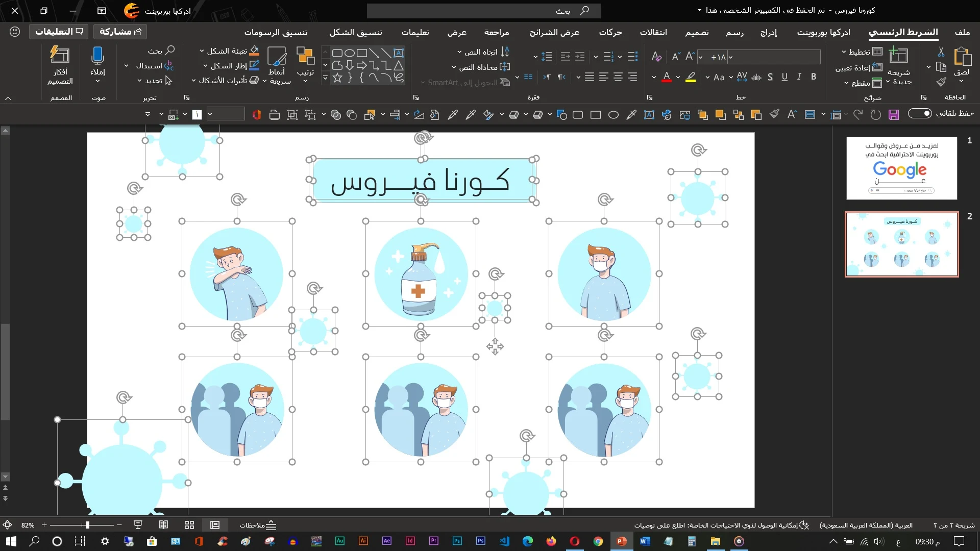Underline text with the U icon

click(x=785, y=77)
